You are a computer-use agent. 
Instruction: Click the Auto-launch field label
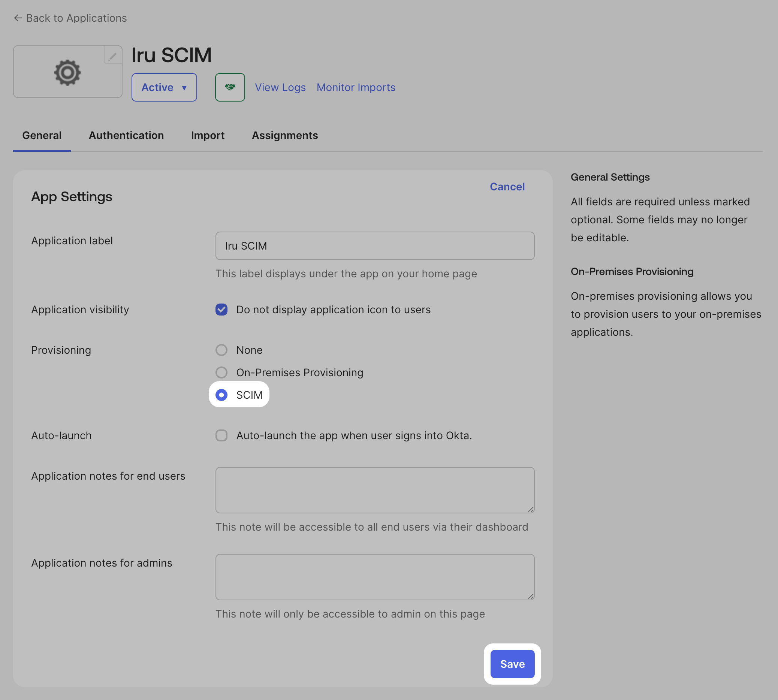click(61, 435)
